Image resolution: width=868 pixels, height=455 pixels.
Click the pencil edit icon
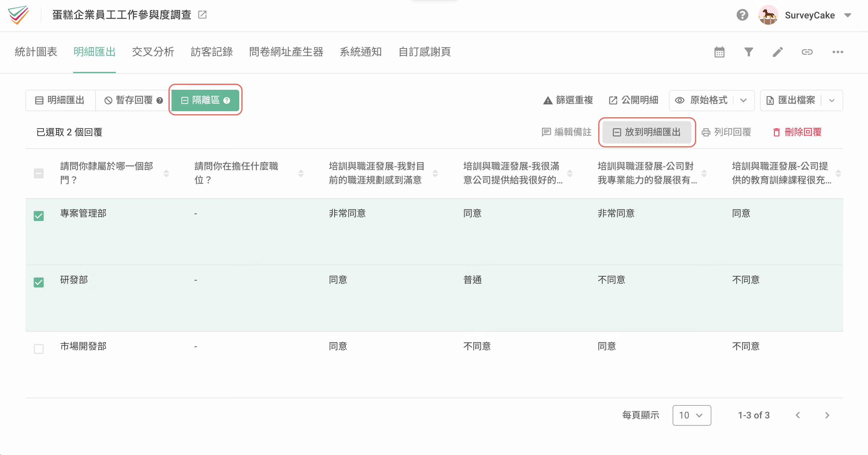coord(778,52)
